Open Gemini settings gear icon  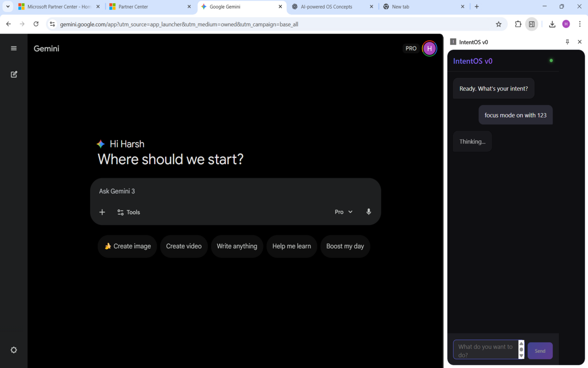point(14,350)
